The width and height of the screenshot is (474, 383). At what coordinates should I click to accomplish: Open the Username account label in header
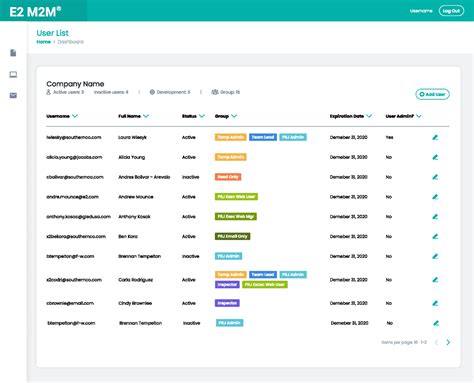421,11
